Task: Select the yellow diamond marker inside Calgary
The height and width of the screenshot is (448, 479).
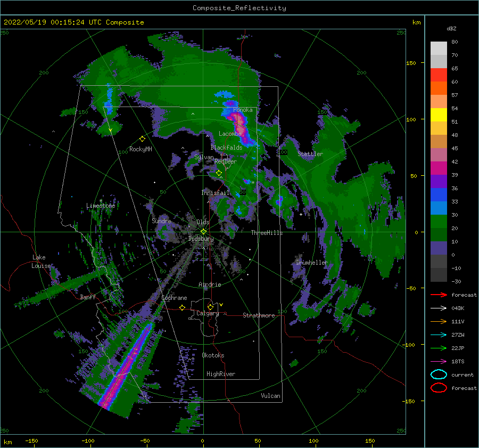Action: (210, 307)
